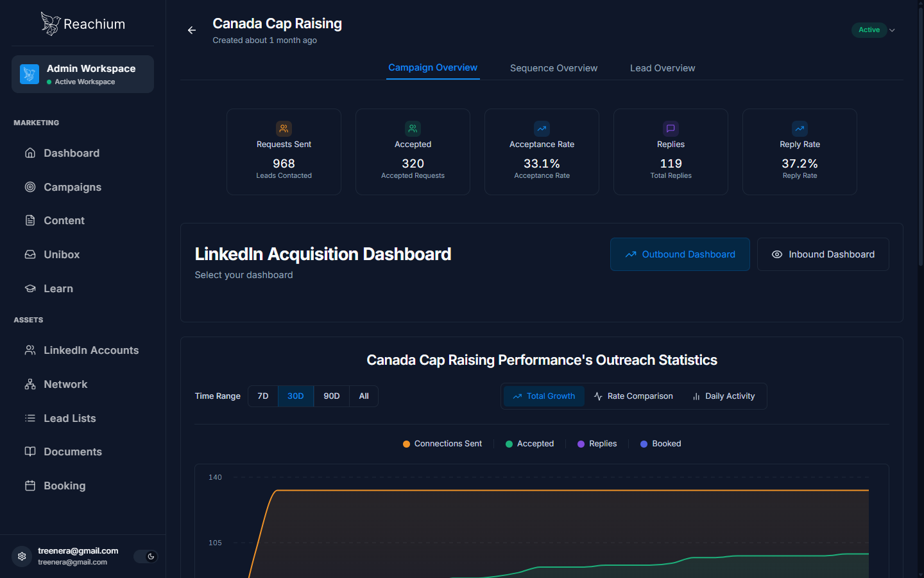Toggle Replies purple legend dot
The height and width of the screenshot is (578, 924).
click(x=581, y=444)
